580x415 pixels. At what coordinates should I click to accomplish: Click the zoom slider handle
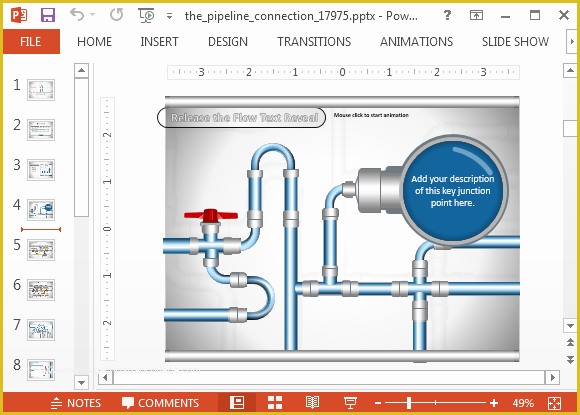pos(409,403)
